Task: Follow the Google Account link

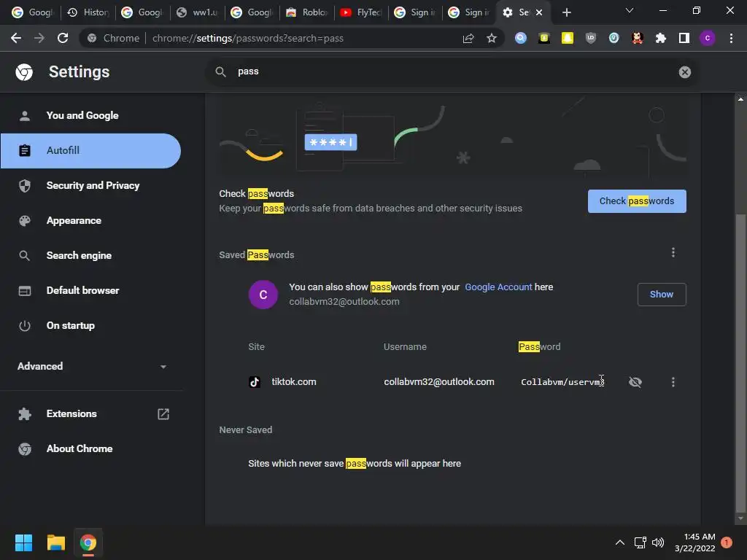Action: (x=498, y=287)
